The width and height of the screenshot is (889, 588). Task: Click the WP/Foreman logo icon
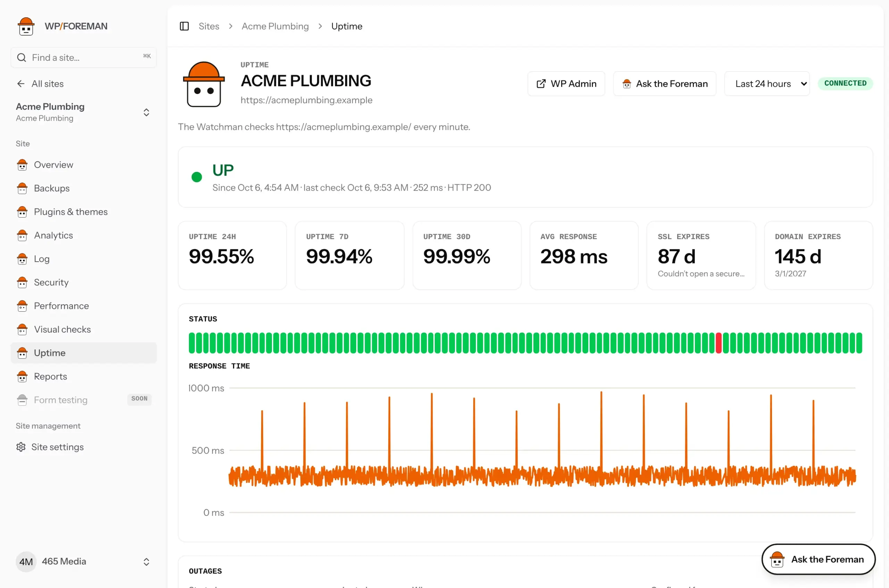tap(26, 26)
